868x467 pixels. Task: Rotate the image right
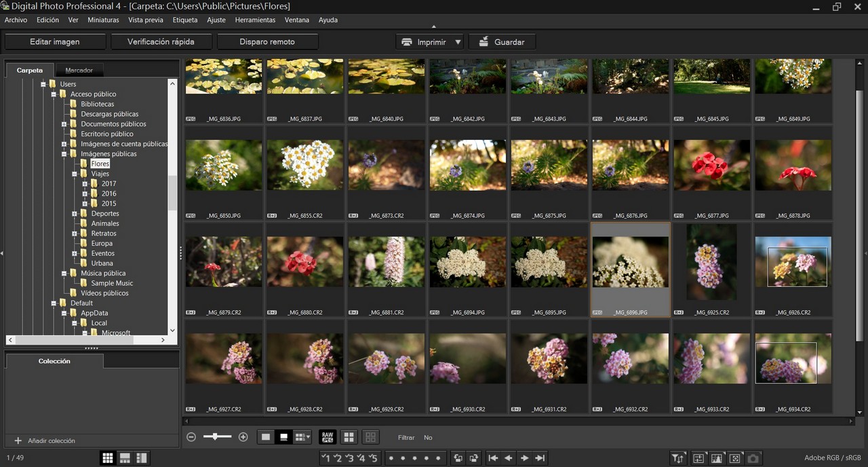coord(474,458)
